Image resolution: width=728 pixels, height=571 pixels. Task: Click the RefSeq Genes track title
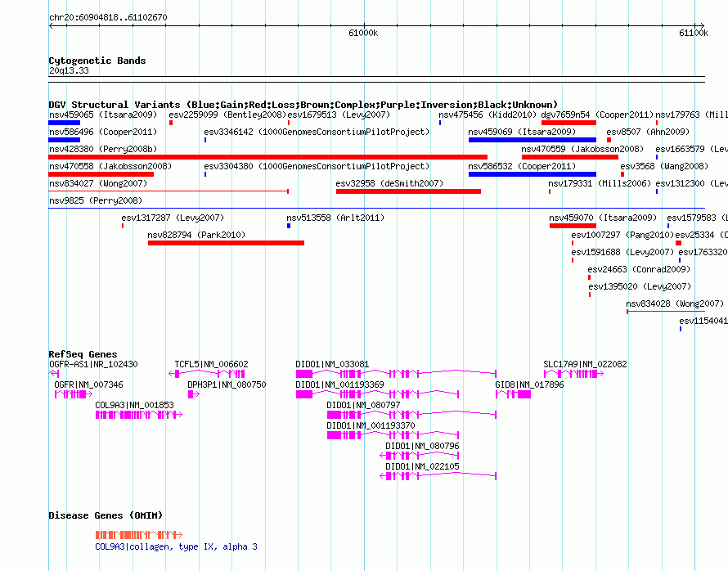click(83, 354)
